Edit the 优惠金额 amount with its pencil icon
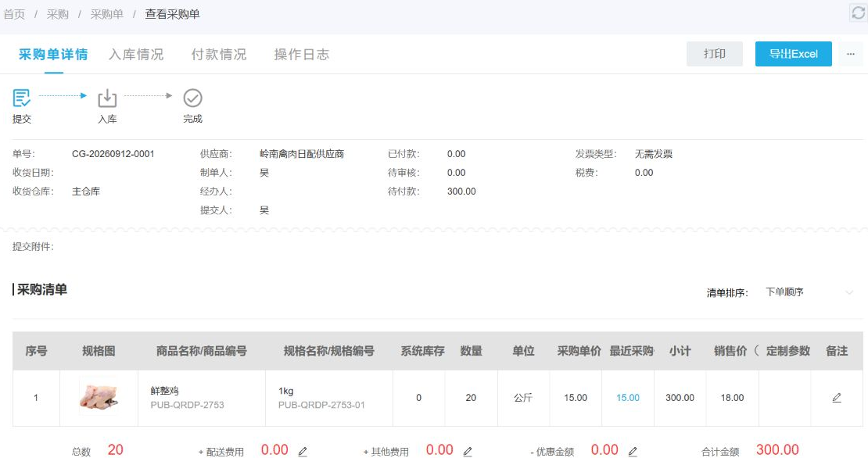868x458 pixels. click(x=632, y=452)
